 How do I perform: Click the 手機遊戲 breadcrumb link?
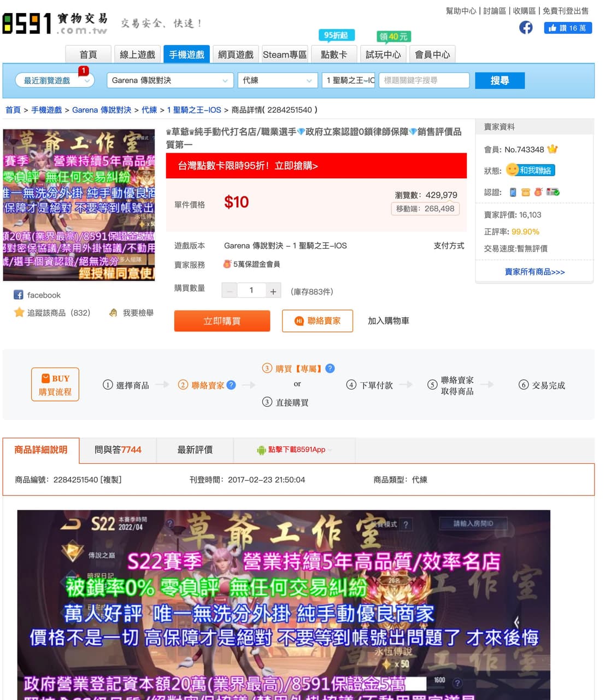pyautogui.click(x=46, y=110)
